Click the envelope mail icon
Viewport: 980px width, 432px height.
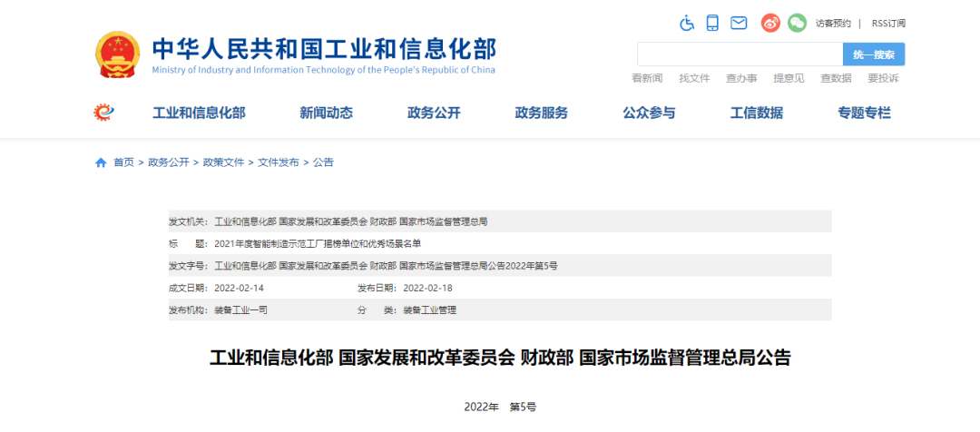739,23
